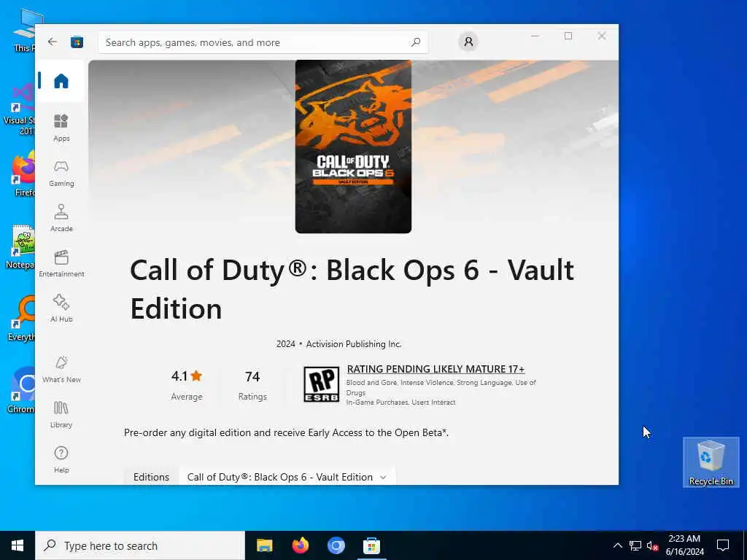Click the 74 Ratings count
The width and height of the screenshot is (747, 560).
point(252,385)
